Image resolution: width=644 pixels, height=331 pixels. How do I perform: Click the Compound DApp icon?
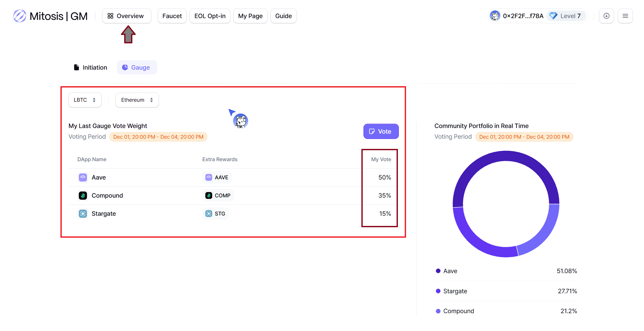point(83,196)
